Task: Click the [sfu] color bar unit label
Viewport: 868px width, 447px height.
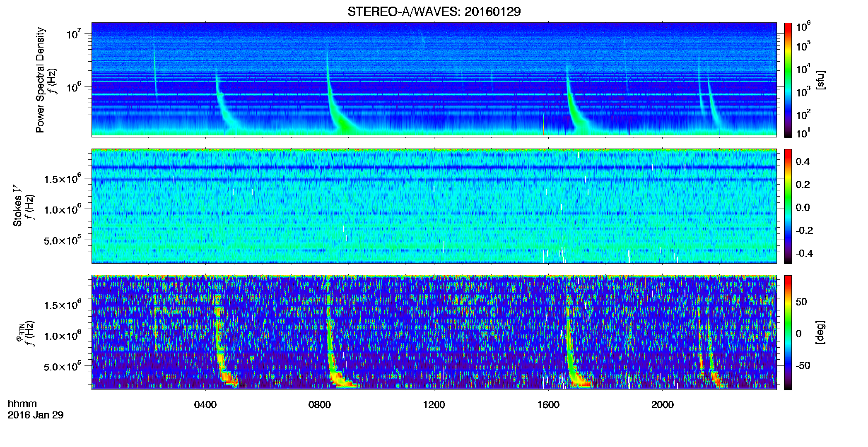Action: pyautogui.click(x=820, y=80)
